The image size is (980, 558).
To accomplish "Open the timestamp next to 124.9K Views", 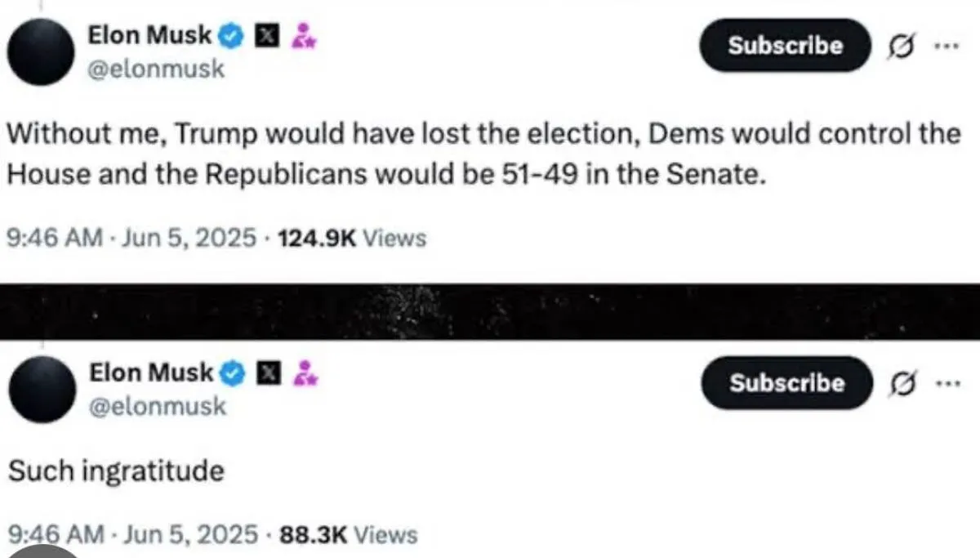I will click(136, 238).
